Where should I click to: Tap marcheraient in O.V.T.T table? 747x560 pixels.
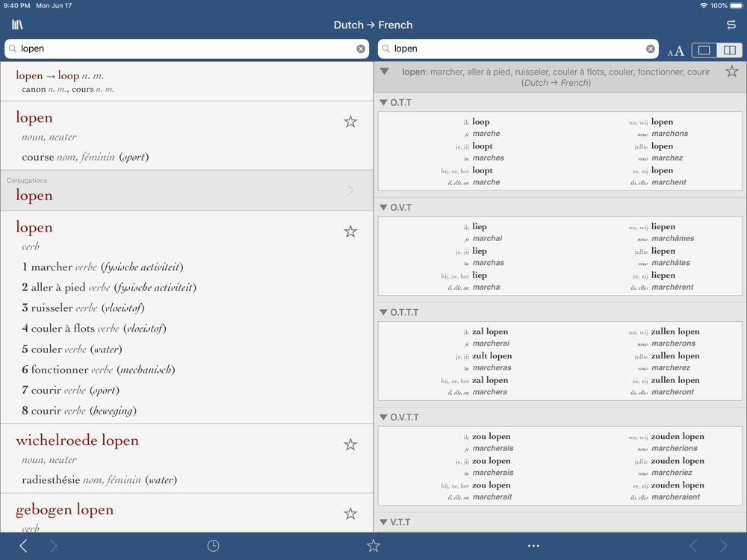675,497
